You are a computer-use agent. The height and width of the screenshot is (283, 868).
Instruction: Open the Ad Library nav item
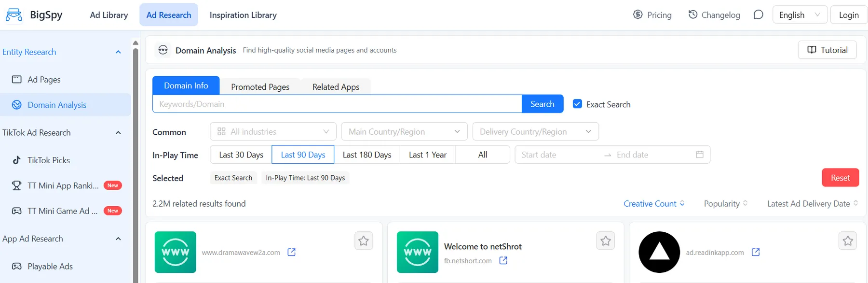click(109, 15)
